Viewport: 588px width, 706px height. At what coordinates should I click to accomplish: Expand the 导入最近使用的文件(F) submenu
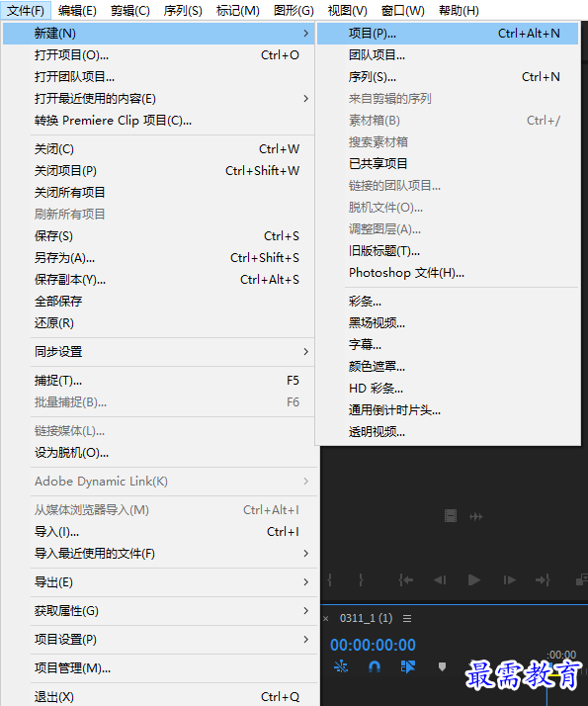[306, 553]
